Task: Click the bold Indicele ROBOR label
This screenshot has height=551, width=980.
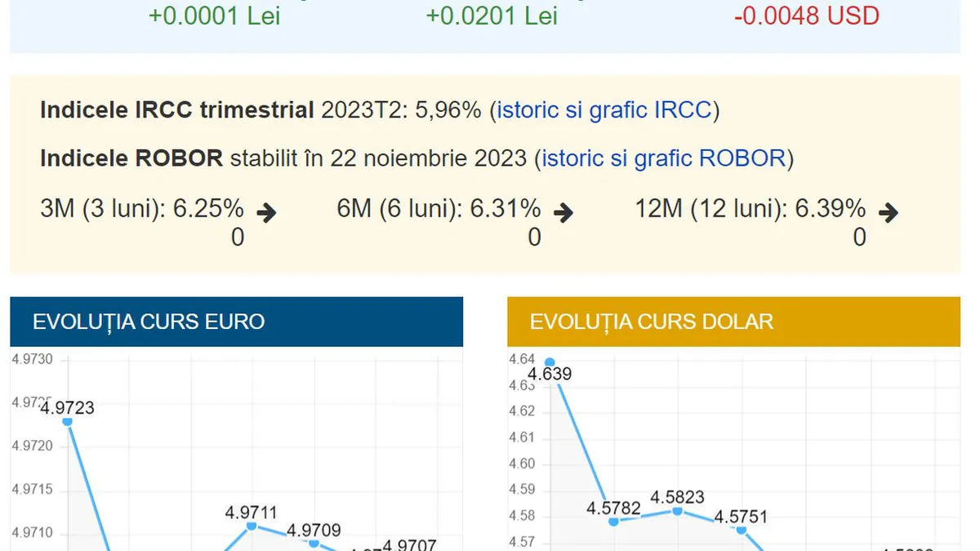Action: 131,158
